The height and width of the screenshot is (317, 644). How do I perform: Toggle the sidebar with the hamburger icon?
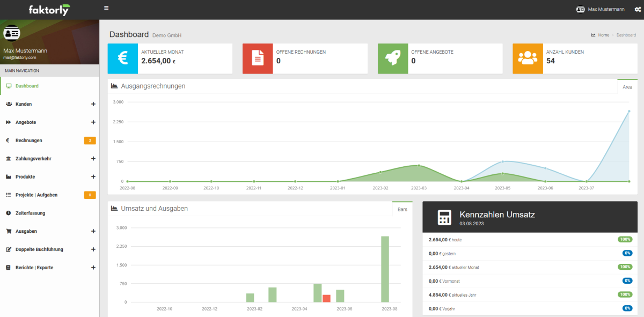(106, 9)
